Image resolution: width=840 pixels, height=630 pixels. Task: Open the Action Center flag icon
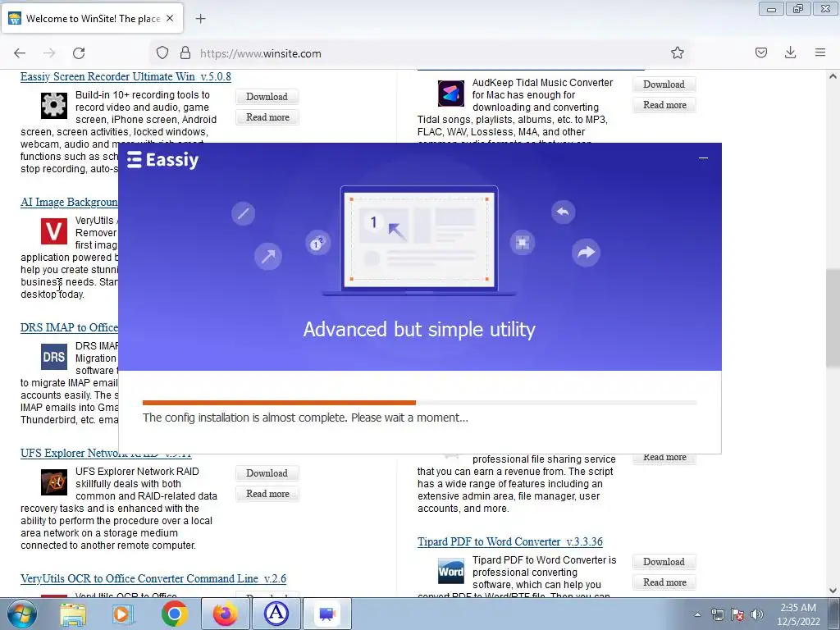737,614
